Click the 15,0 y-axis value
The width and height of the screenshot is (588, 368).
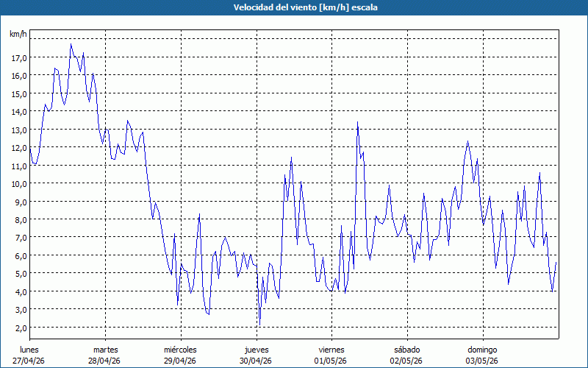click(x=19, y=94)
